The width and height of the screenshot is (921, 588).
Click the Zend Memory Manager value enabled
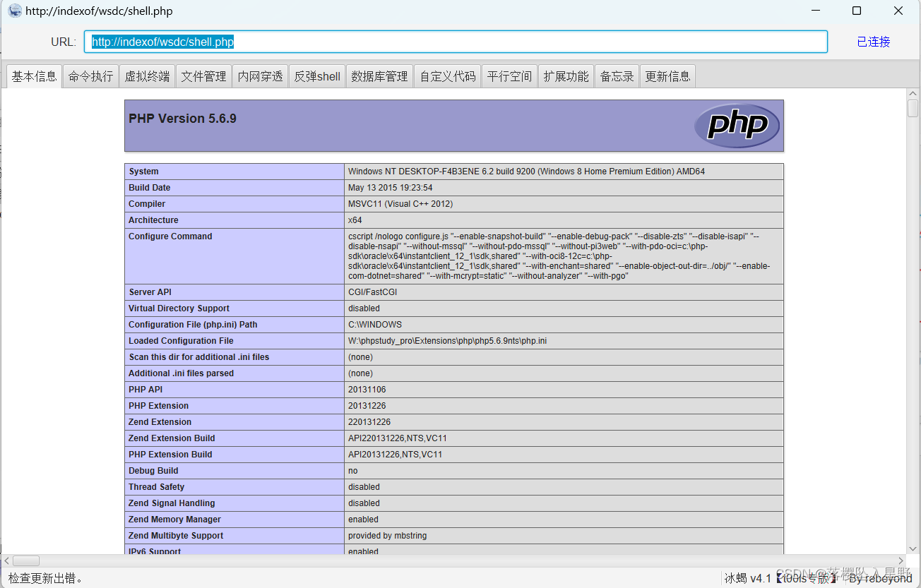(x=363, y=520)
